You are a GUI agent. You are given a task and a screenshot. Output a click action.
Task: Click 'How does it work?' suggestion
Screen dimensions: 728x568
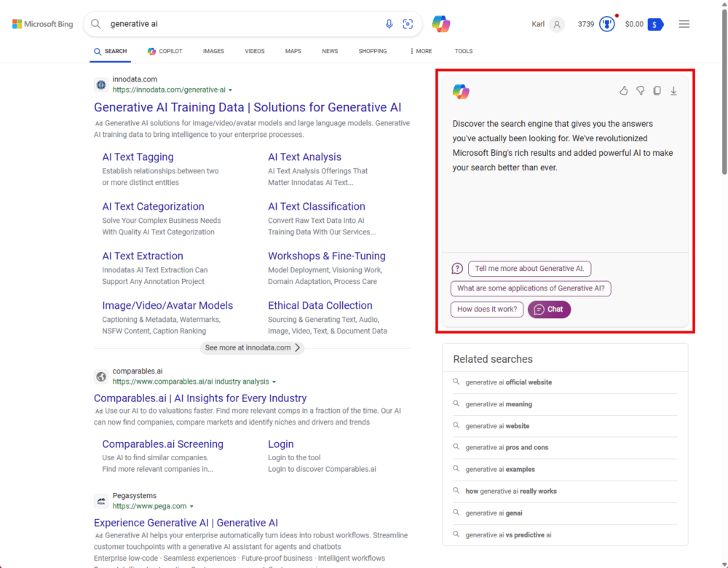pyautogui.click(x=487, y=309)
